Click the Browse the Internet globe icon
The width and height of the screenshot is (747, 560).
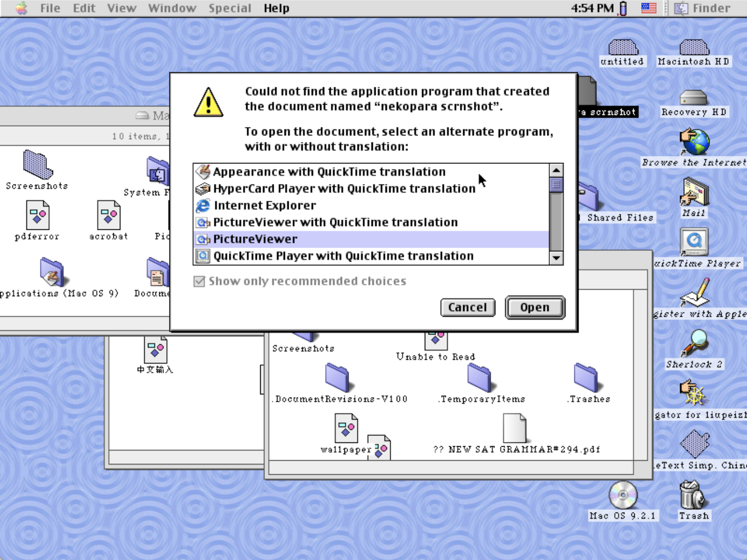point(694,142)
